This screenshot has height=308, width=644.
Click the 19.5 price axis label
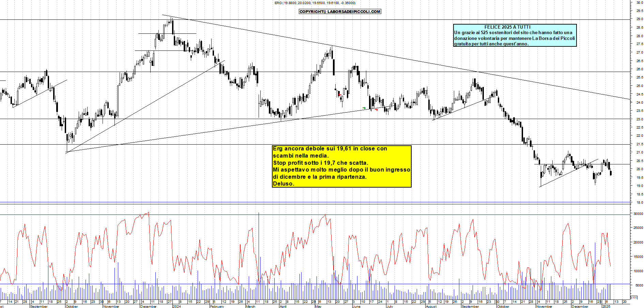pyautogui.click(x=640, y=177)
